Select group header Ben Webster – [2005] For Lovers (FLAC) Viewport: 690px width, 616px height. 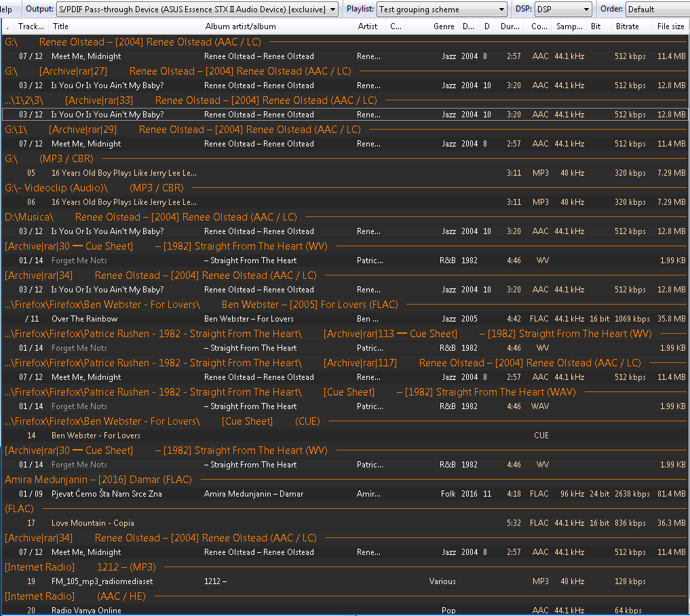(345, 305)
